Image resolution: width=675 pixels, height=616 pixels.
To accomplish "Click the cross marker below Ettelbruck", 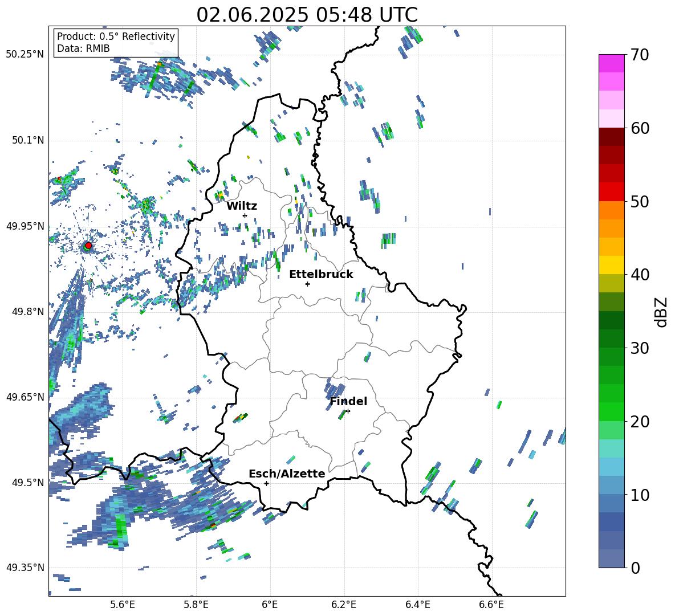I will point(307,284).
